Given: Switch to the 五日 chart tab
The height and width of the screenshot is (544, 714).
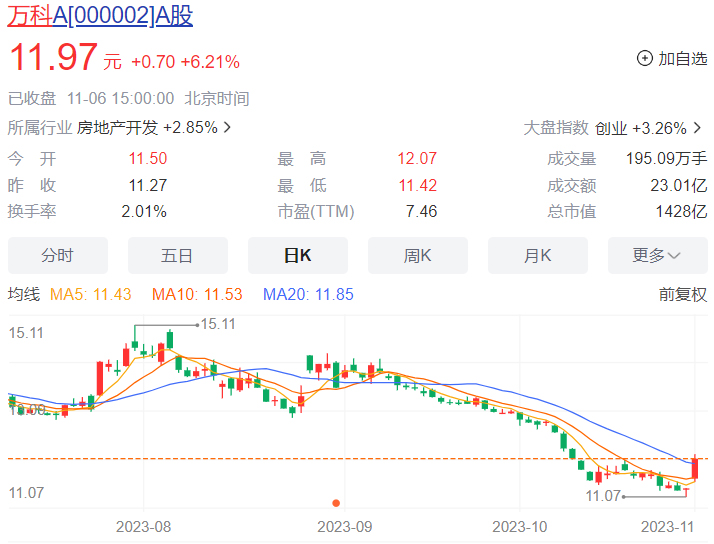Looking at the screenshot, I should tap(178, 255).
